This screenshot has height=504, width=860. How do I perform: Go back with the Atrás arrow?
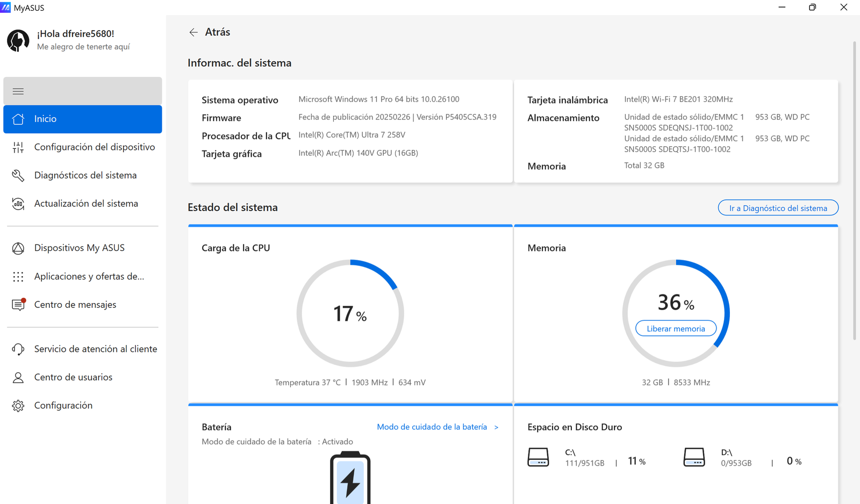coord(193,33)
